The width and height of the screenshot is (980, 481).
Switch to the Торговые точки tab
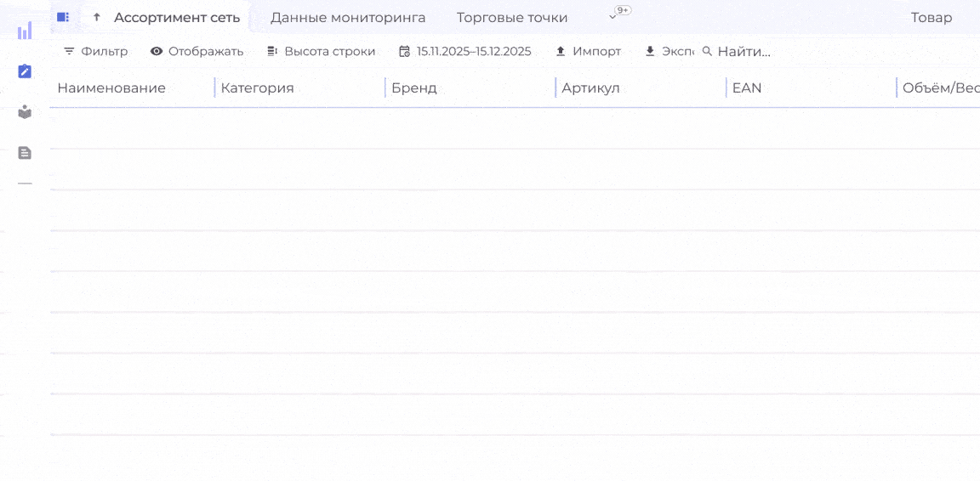point(512,17)
